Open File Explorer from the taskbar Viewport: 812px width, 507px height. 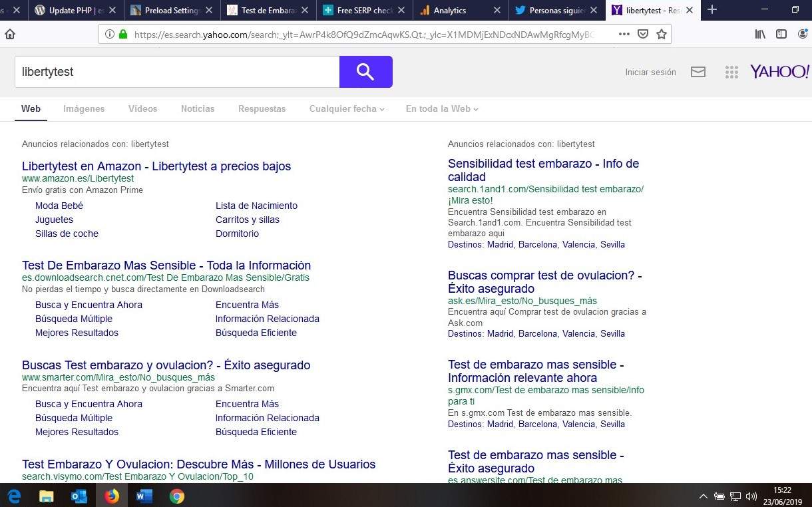(46, 496)
